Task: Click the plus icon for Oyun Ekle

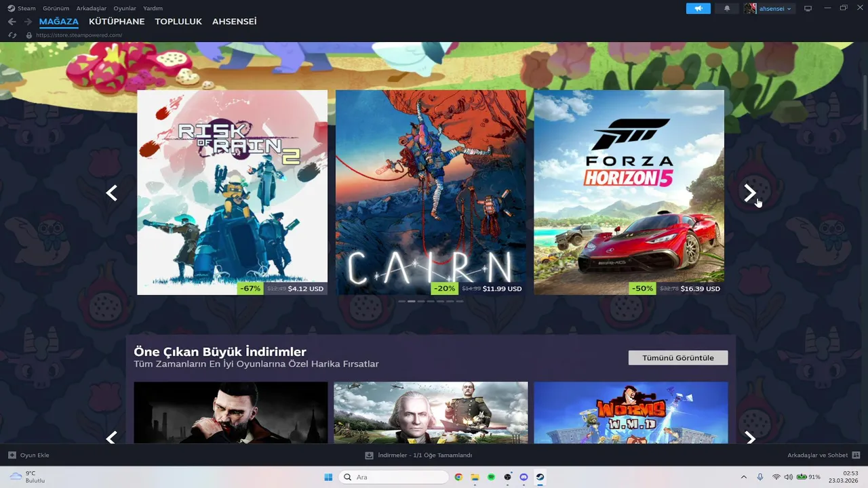Action: (12, 455)
